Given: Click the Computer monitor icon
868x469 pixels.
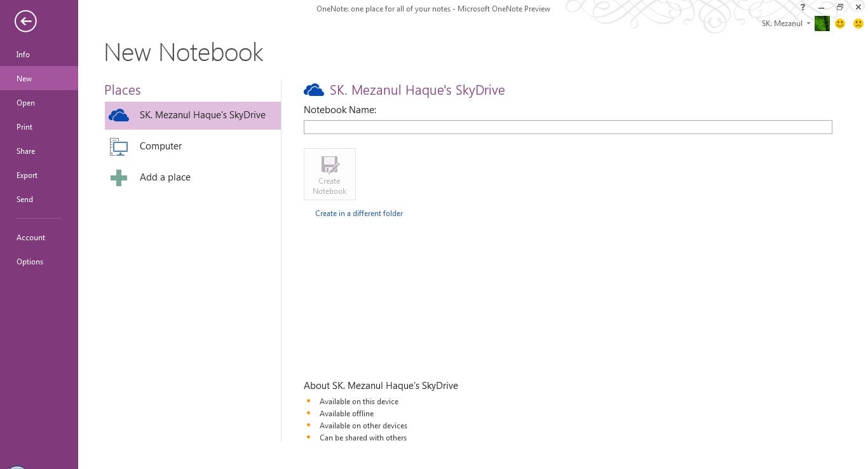Looking at the screenshot, I should 119,147.
